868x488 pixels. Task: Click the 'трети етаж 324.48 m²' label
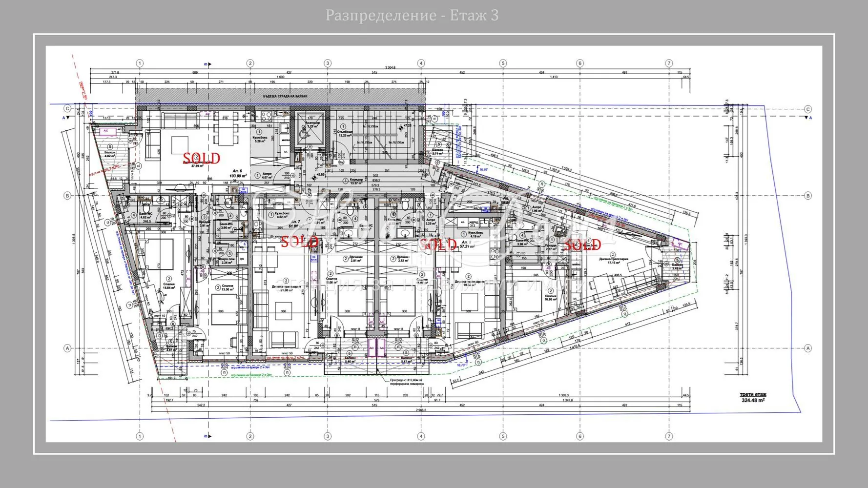point(752,397)
